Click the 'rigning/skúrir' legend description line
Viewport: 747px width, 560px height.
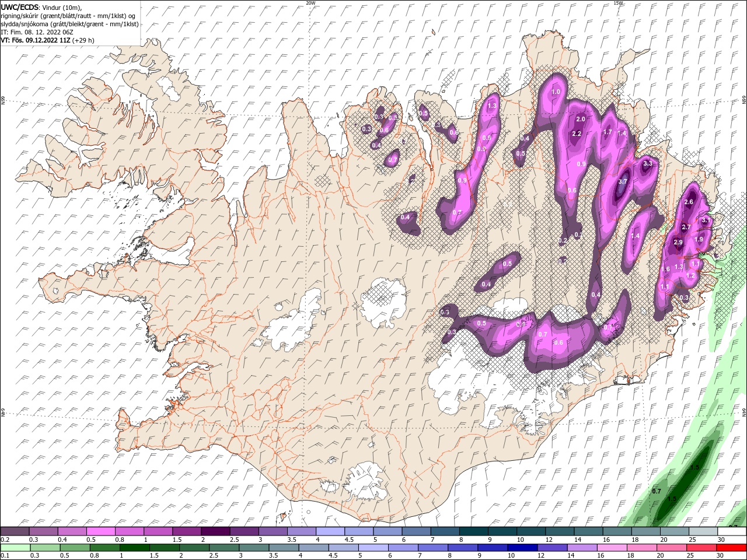tap(68, 16)
